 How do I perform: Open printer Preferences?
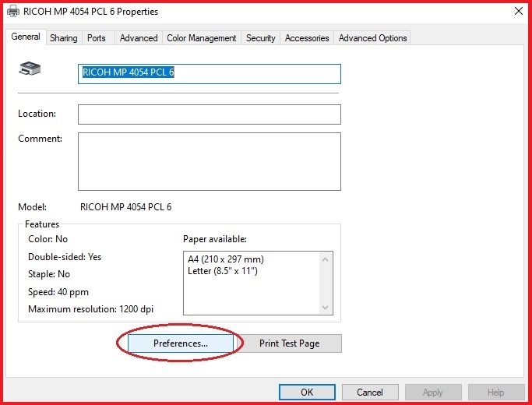[x=181, y=343]
